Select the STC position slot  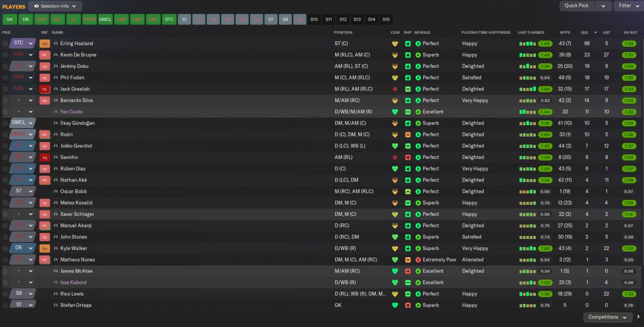click(169, 20)
